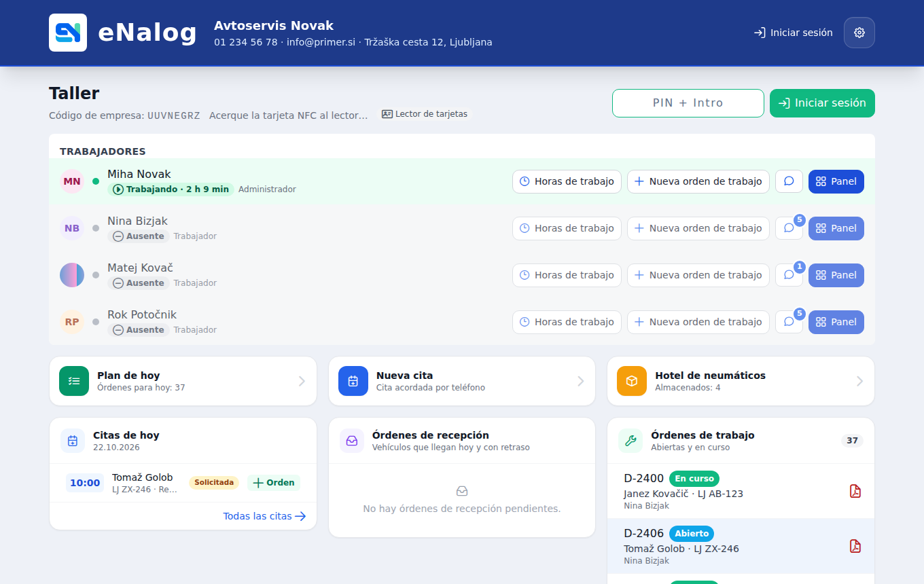The width and height of the screenshot is (924, 584).
Task: Open Nina Bizjak's chat messages icon
Action: [789, 228]
